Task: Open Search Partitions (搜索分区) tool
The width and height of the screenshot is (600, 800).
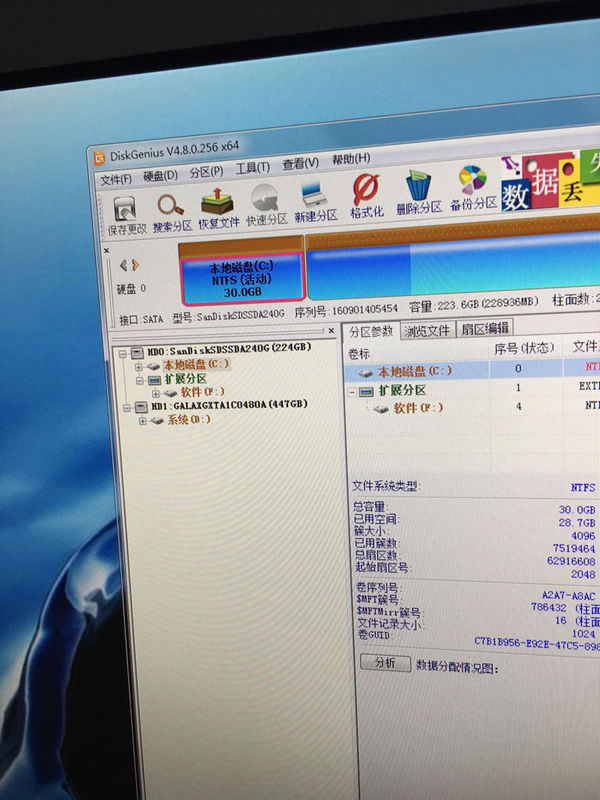Action: pos(172,213)
